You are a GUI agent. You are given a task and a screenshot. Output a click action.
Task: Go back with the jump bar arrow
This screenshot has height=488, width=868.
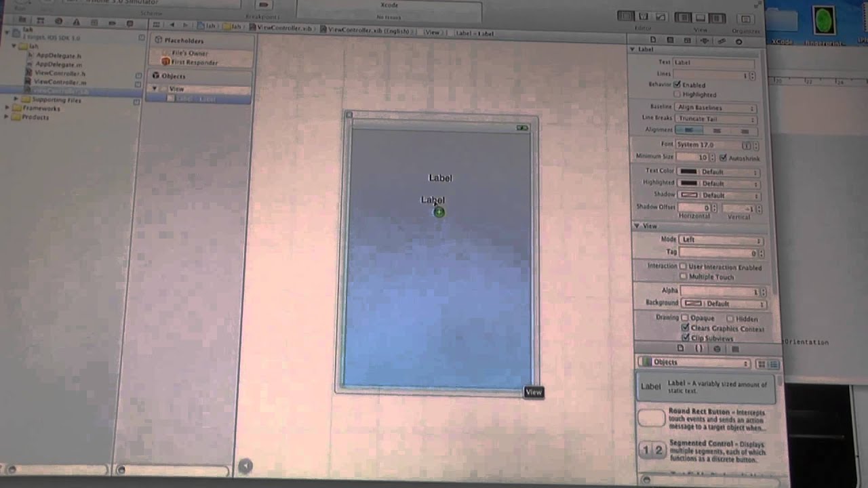tap(173, 25)
